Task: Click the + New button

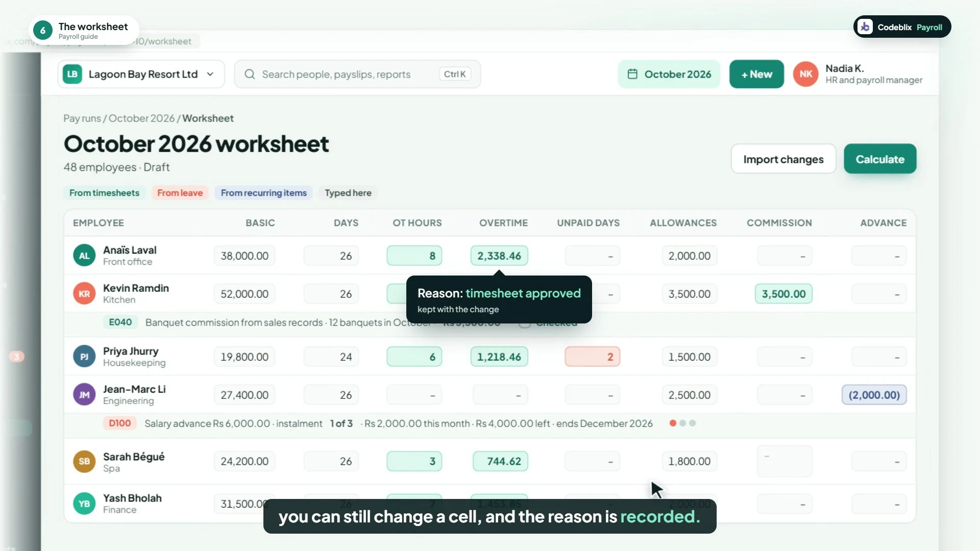Action: coord(756,74)
